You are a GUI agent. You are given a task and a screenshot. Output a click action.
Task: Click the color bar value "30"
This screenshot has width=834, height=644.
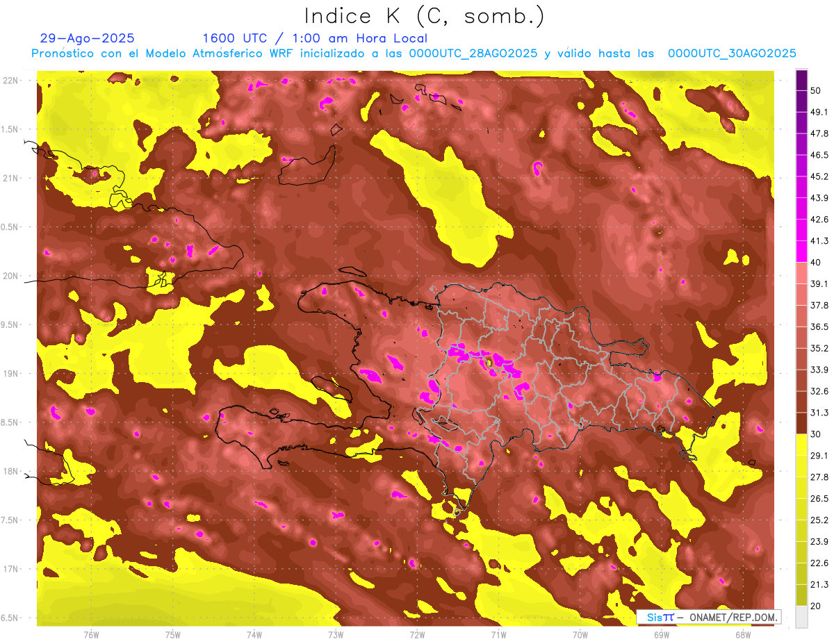pyautogui.click(x=815, y=434)
